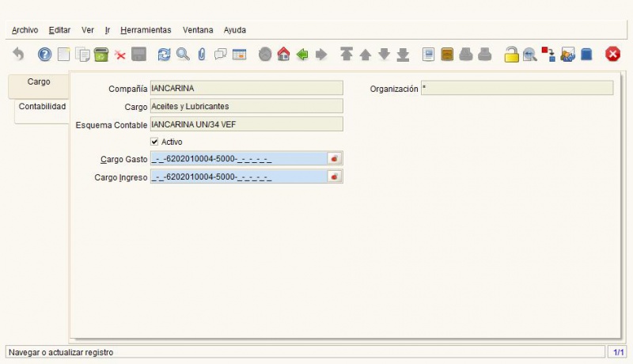Refresh the record with the requery icon
This screenshot has width=633, height=364.
tap(164, 55)
